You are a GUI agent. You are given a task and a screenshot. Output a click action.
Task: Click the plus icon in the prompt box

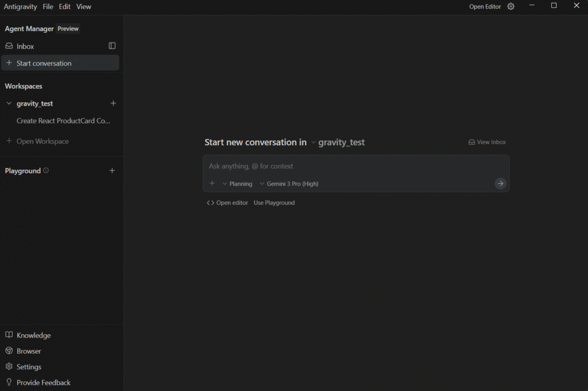212,184
